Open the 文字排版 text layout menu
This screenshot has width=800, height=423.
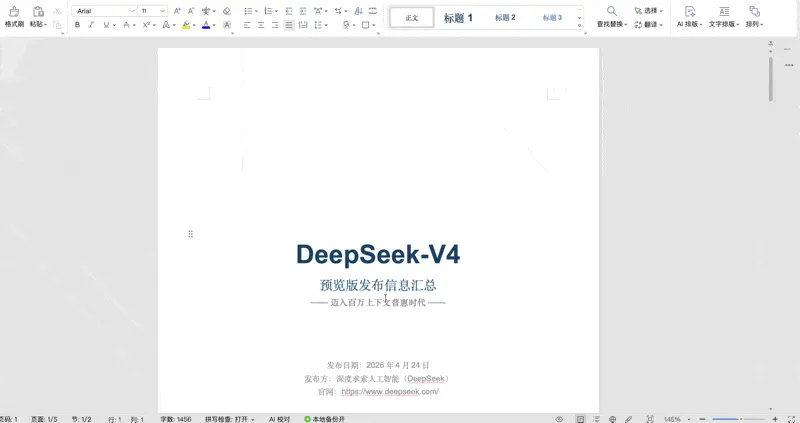(724, 16)
